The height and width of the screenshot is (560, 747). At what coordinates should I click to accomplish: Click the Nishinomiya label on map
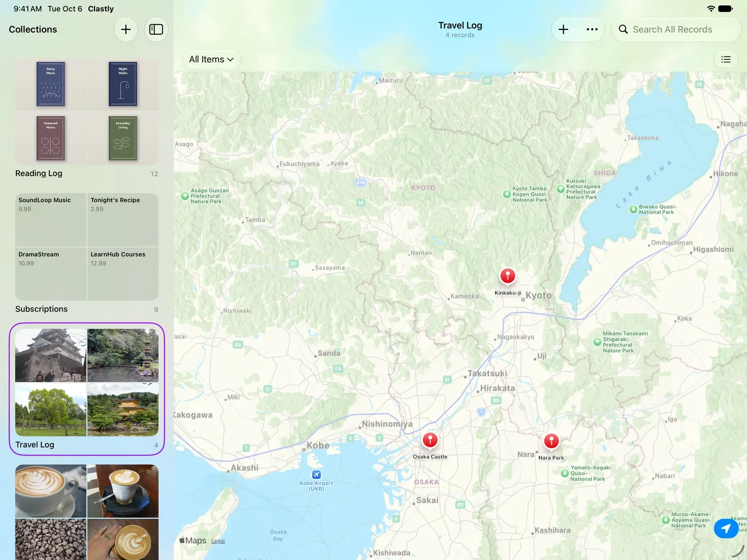(x=387, y=424)
